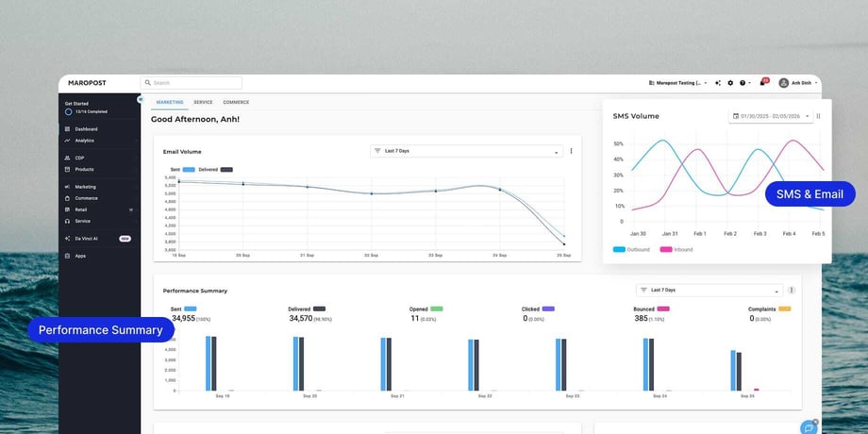Click the Retail store icon
This screenshot has width=868, height=434.
(68, 209)
